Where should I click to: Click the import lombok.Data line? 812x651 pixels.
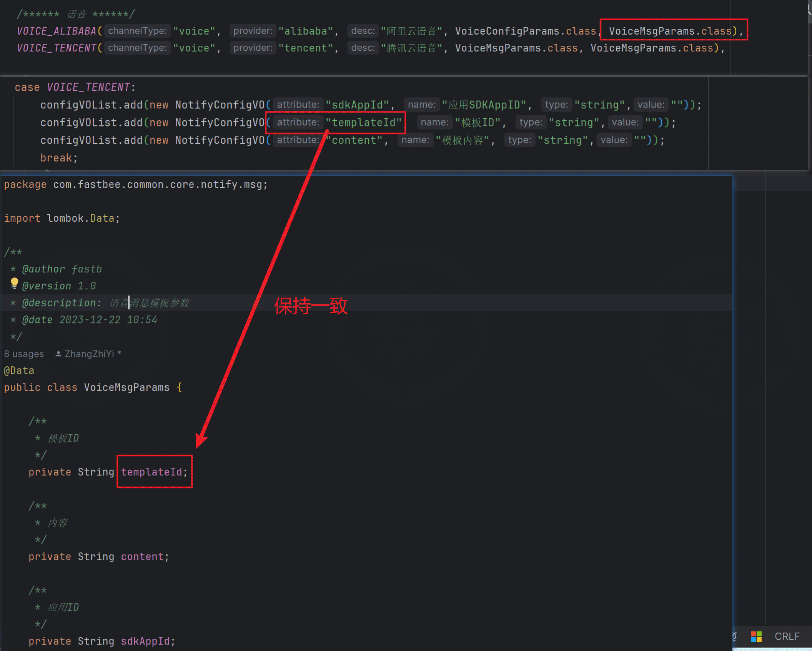coord(62,219)
